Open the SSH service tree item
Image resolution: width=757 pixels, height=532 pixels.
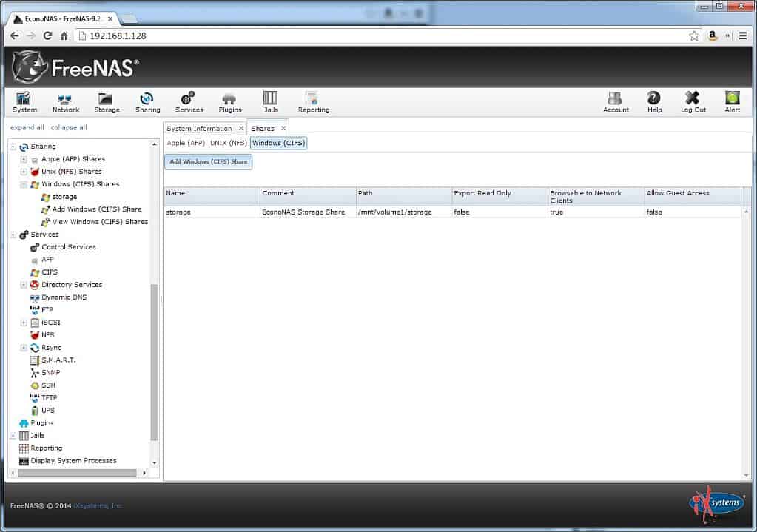click(x=42, y=385)
